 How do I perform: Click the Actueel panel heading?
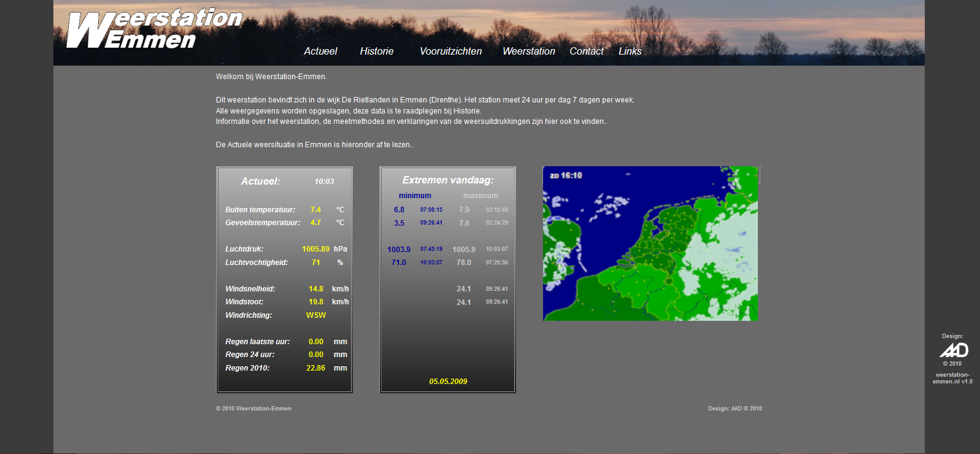(x=260, y=182)
